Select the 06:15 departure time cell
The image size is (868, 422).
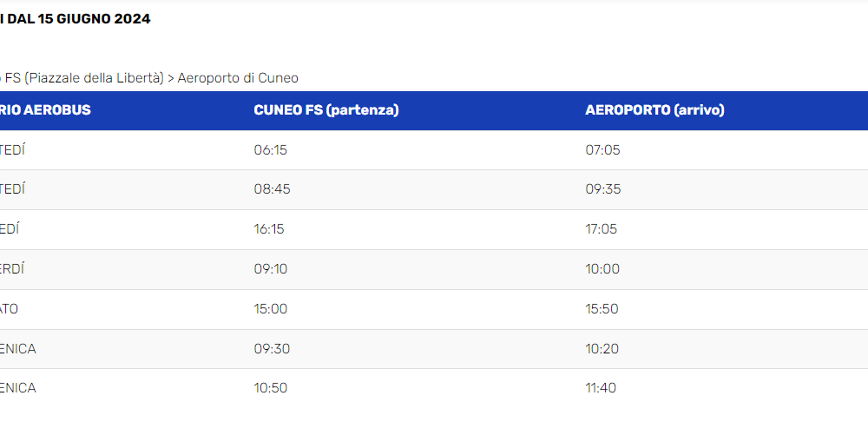(271, 150)
